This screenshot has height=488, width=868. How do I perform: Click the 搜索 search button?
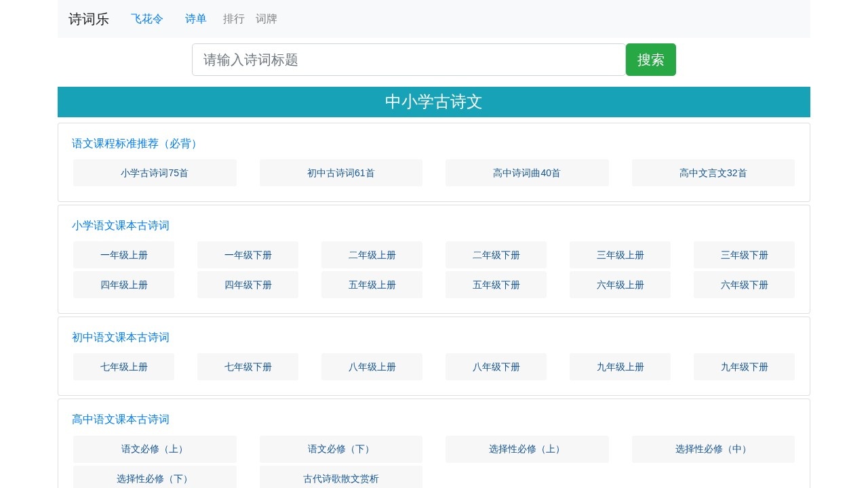click(x=650, y=60)
